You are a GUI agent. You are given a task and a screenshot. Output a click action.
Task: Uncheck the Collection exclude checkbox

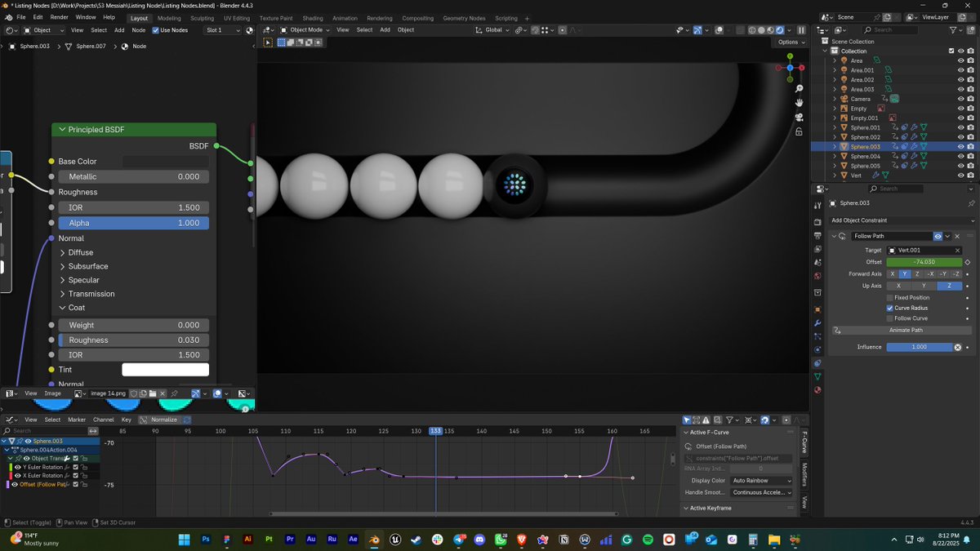click(951, 51)
